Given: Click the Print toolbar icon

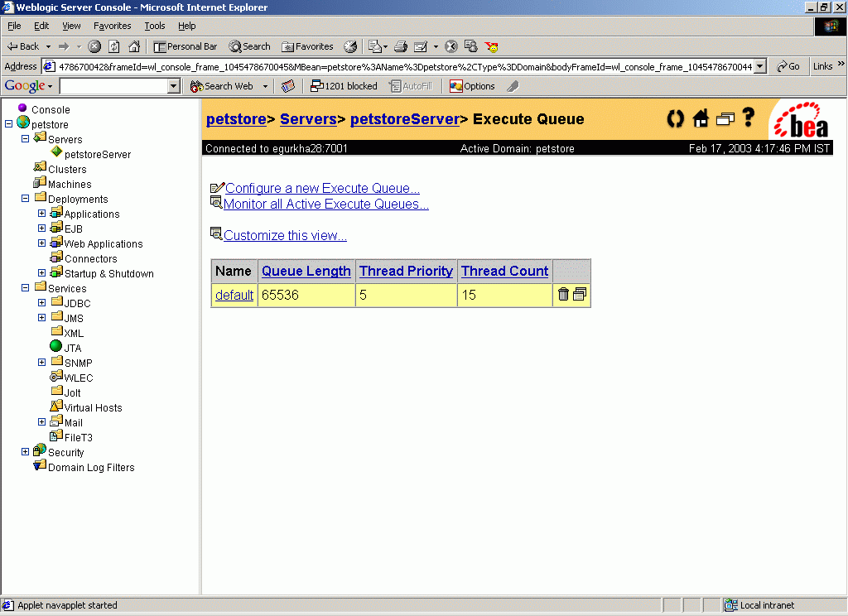Looking at the screenshot, I should tap(400, 46).
